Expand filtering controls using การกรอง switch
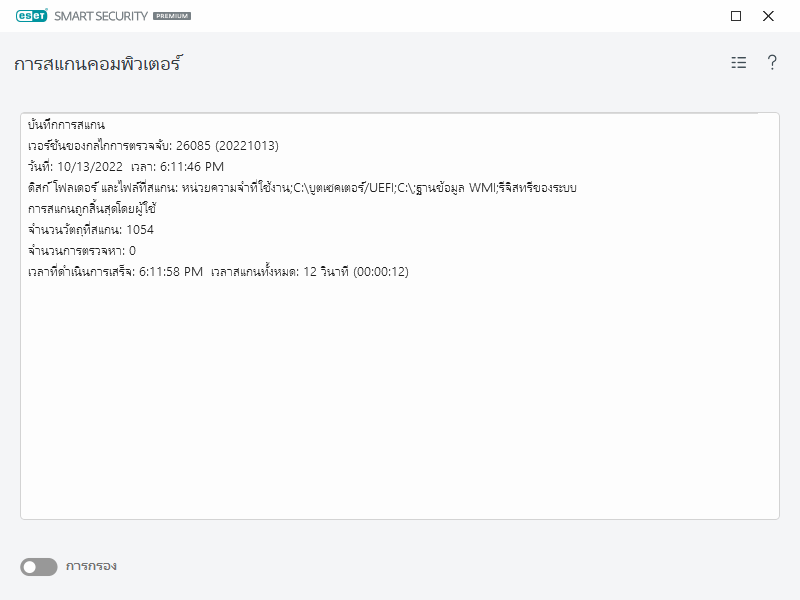The width and height of the screenshot is (800, 600). click(38, 566)
